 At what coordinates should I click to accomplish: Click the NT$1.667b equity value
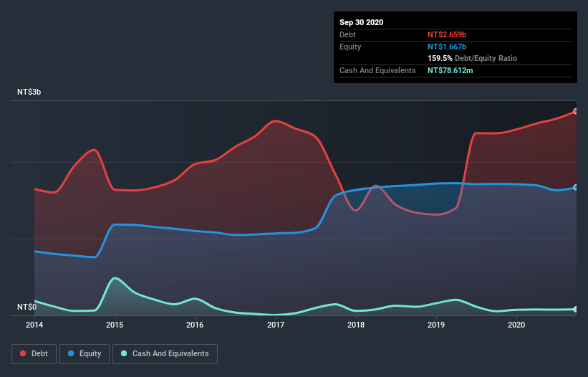[447, 47]
